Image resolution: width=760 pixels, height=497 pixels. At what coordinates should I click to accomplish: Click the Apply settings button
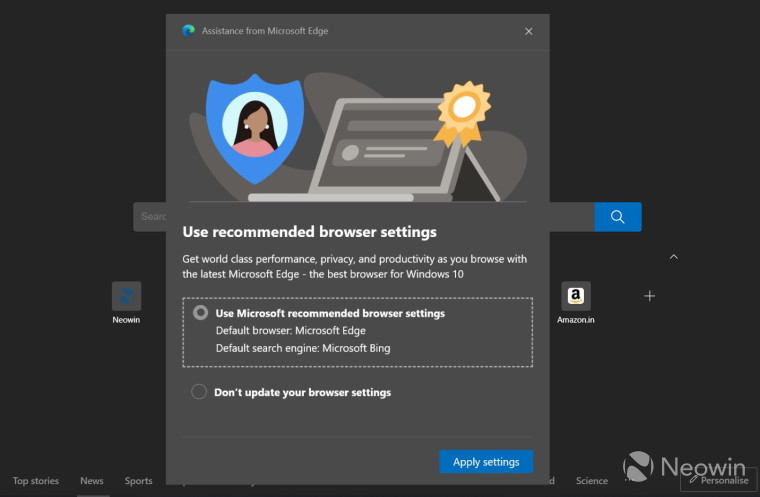click(486, 462)
